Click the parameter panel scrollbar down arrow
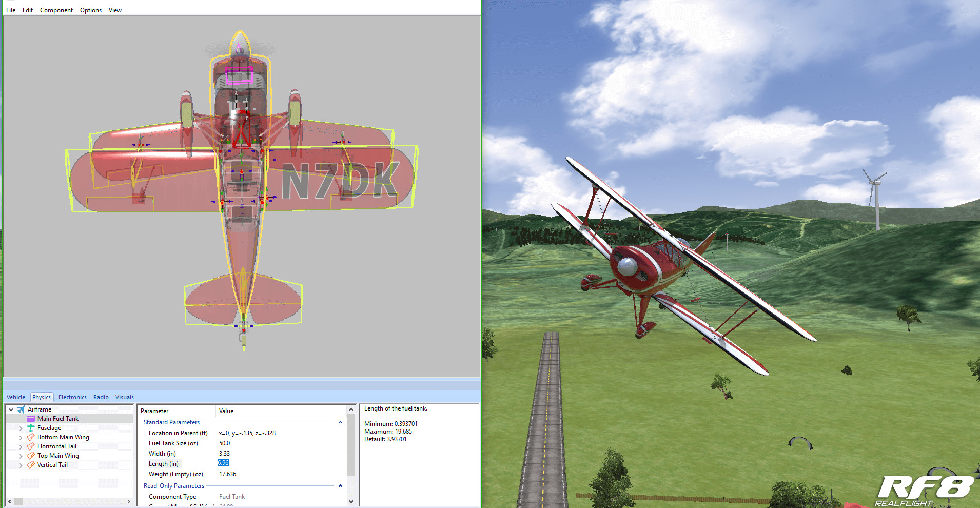The height and width of the screenshot is (508, 980). coord(351,502)
